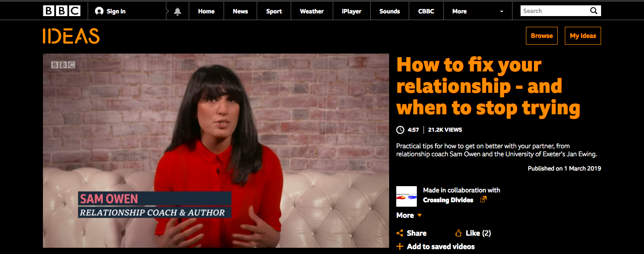Play the Sam Owen video

point(216,150)
